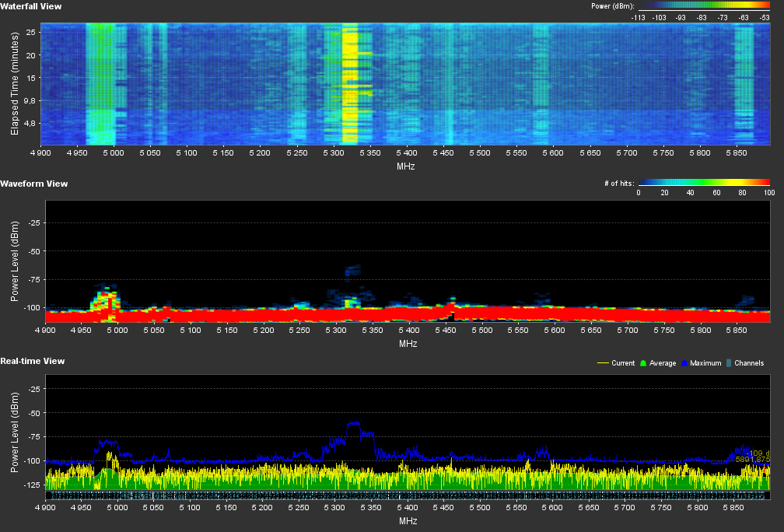
Task: Click the # of hits color scale
Action: pos(704,183)
